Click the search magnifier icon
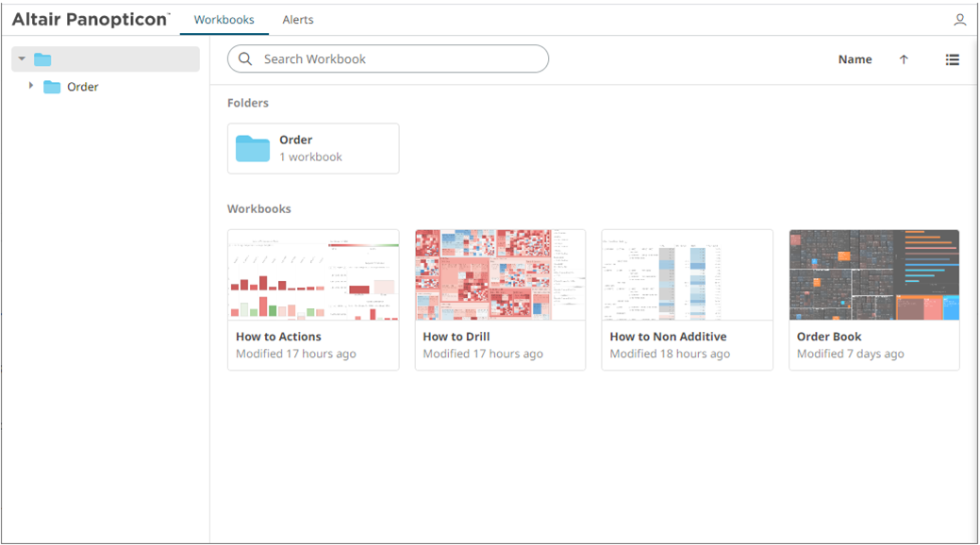This screenshot has width=980, height=545. pyautogui.click(x=245, y=59)
